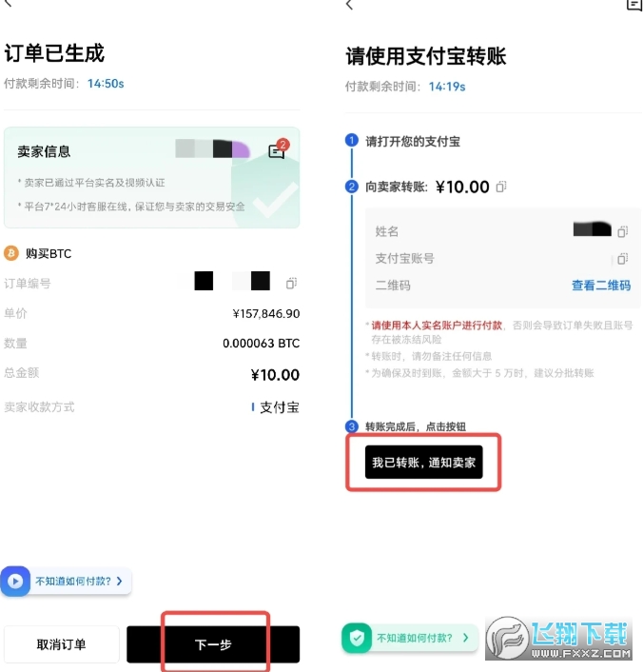Open seller chat icon with badge 2
The height and width of the screenshot is (672, 643).
pos(277,150)
